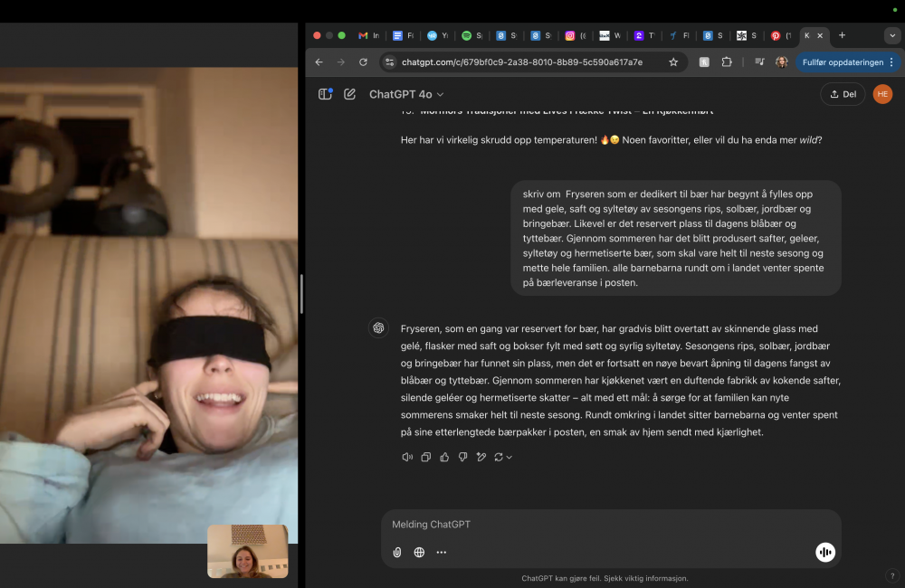
Task: Click 'Her har vi virkelig skrudd opp' text line
Action: pos(611,139)
